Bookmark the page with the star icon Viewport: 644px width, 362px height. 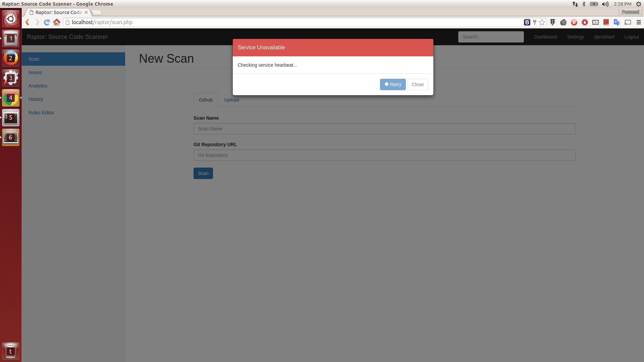coord(542,22)
